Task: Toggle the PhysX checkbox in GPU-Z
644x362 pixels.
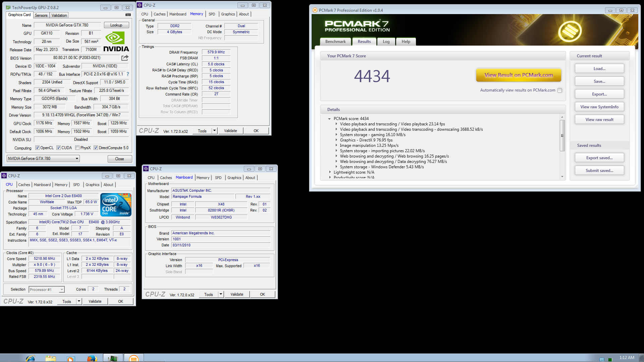Action: pyautogui.click(x=77, y=148)
